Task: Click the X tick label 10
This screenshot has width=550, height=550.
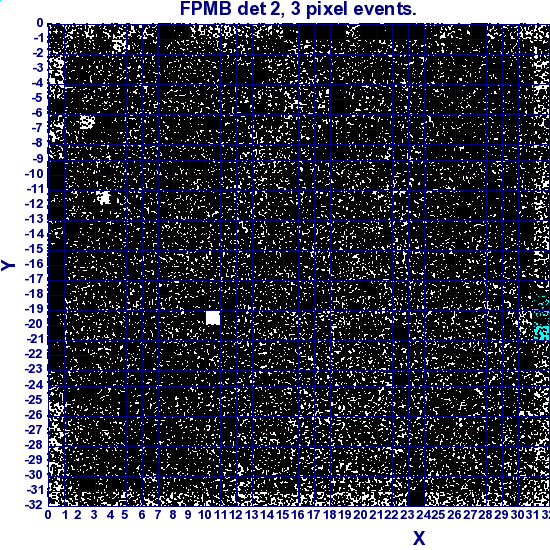Action: point(205,515)
